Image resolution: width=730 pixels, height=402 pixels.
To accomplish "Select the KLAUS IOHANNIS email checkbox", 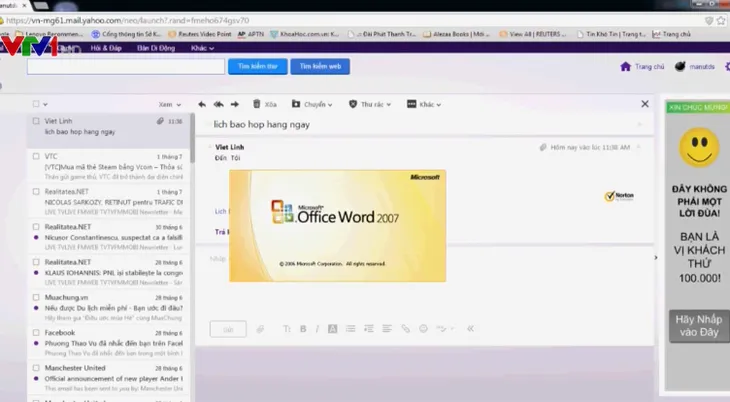I will [x=36, y=262].
